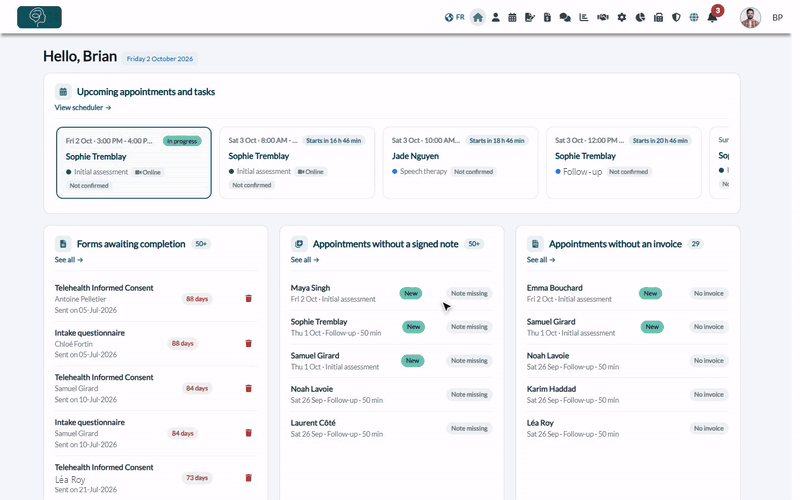Open the calendar icon in top navigation

[x=512, y=17]
